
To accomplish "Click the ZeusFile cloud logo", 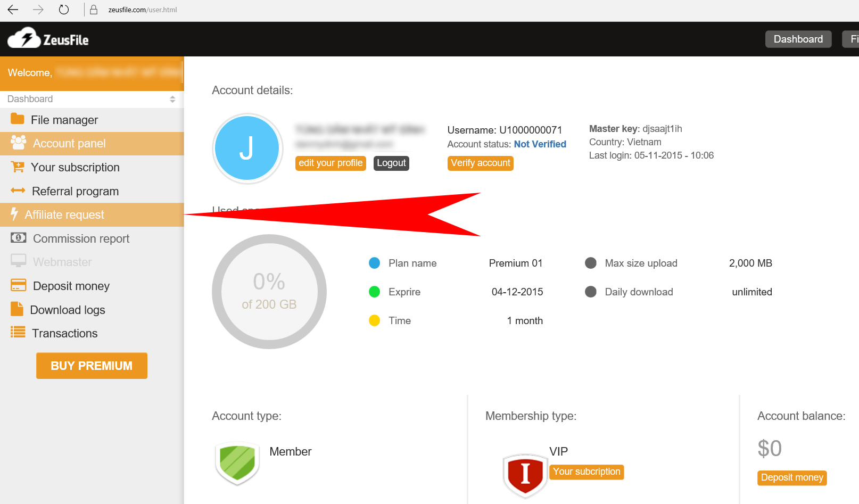I will pyautogui.click(x=48, y=38).
